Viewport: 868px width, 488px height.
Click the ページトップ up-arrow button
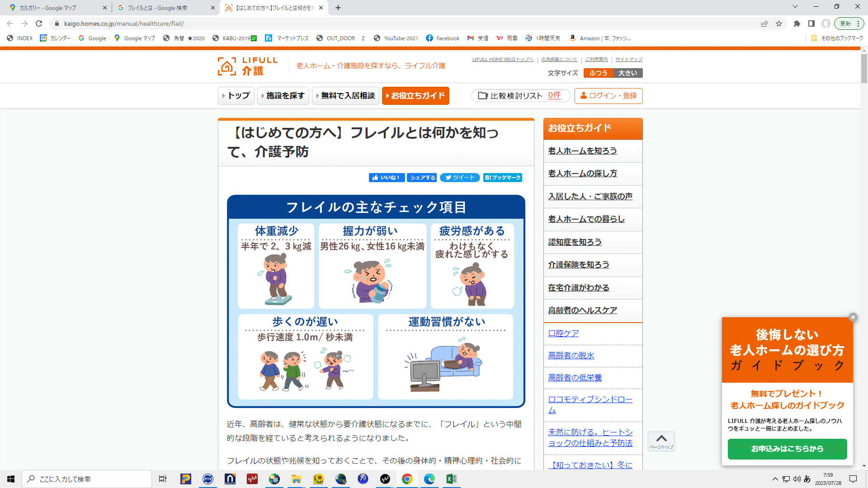(661, 441)
